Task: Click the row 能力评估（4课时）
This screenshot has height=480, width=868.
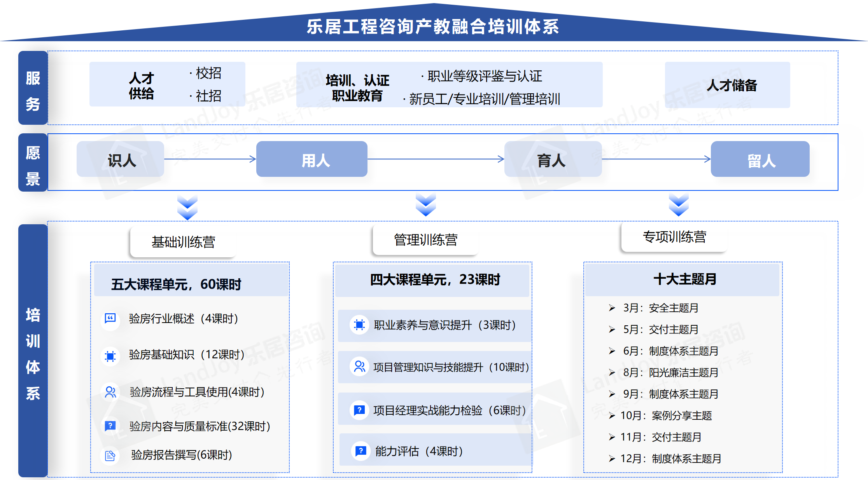Action: coord(435,450)
